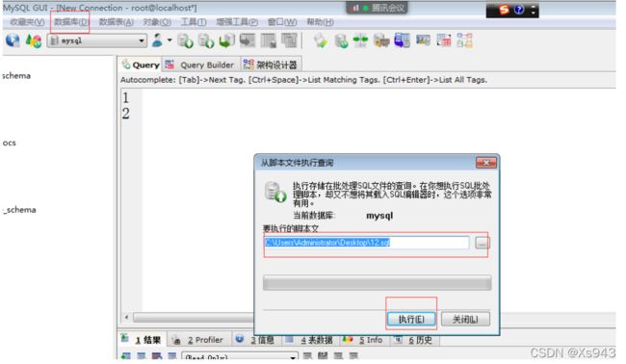Click the 执行(E) button in dialog

[411, 319]
